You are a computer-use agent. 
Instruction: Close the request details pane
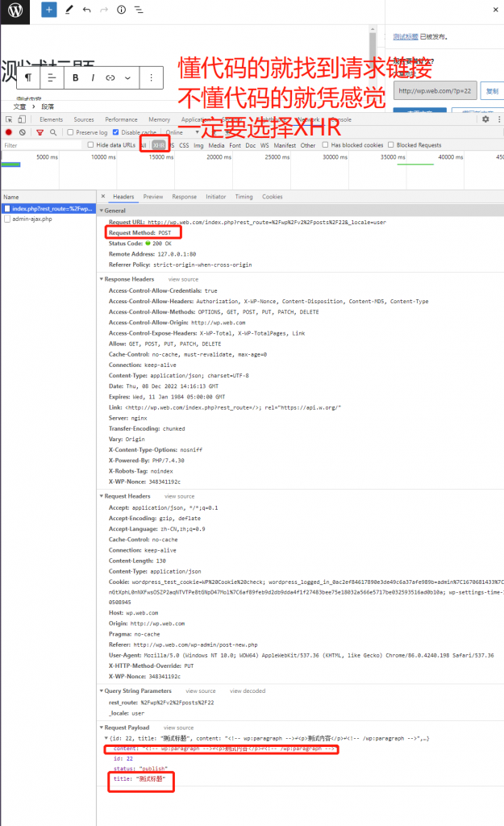point(102,196)
